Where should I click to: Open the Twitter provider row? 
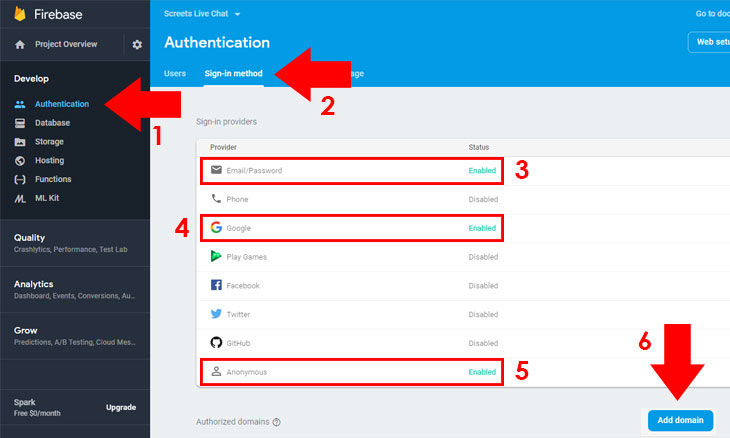click(463, 315)
